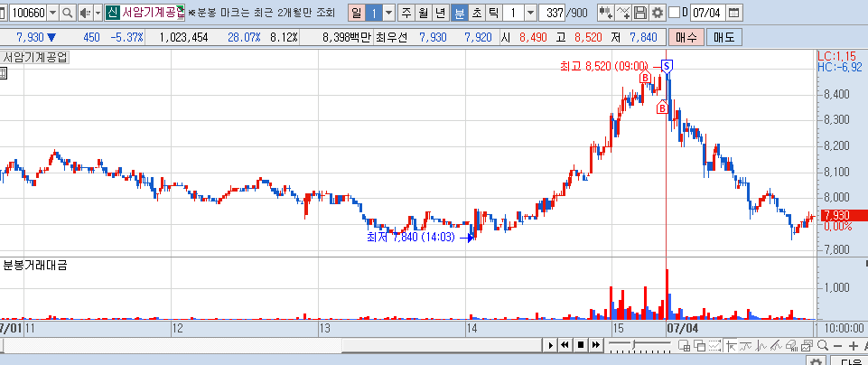
Task: Click the small grid icon below chart legend
Action: [3, 72]
